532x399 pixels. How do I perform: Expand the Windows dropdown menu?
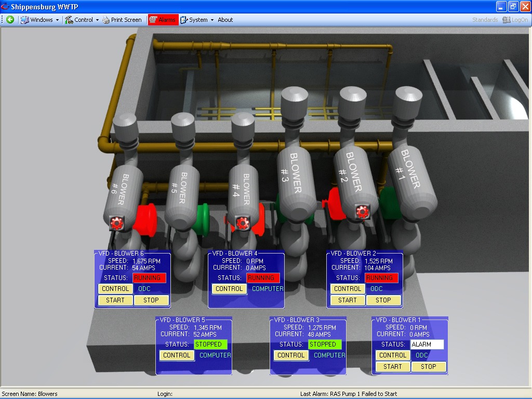tap(40, 20)
